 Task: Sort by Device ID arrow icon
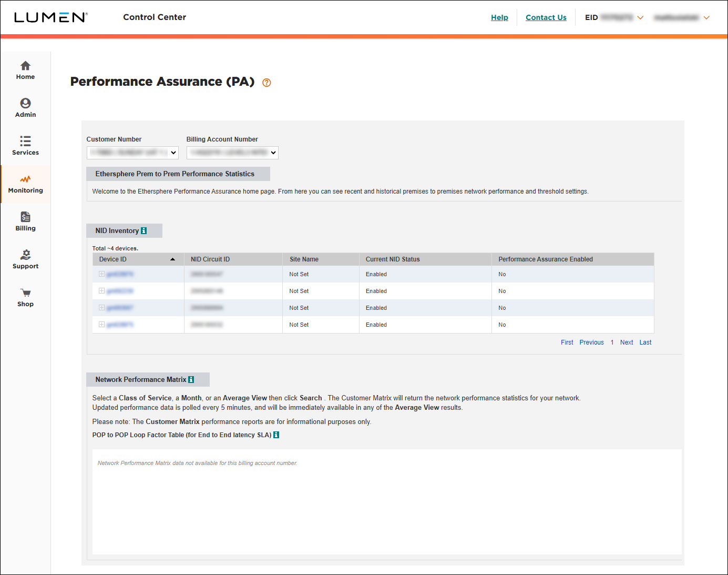coord(172,259)
